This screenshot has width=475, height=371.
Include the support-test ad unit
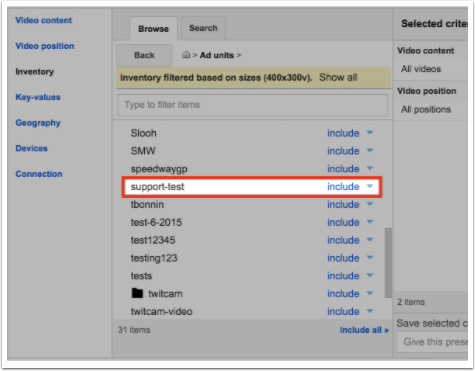click(x=343, y=187)
